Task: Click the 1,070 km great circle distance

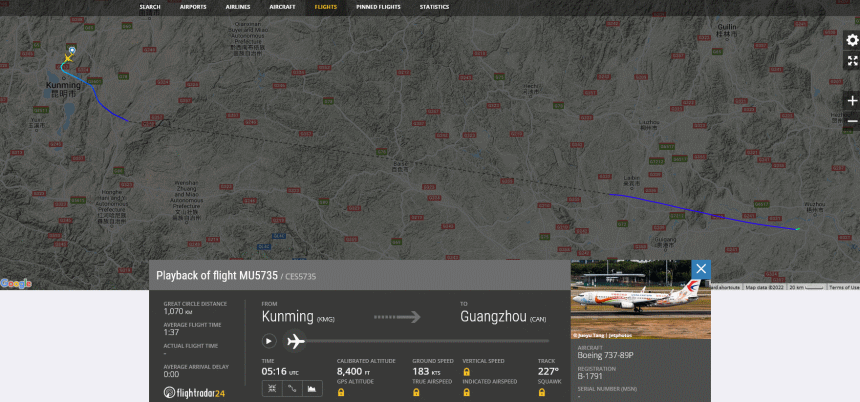Action: click(177, 312)
